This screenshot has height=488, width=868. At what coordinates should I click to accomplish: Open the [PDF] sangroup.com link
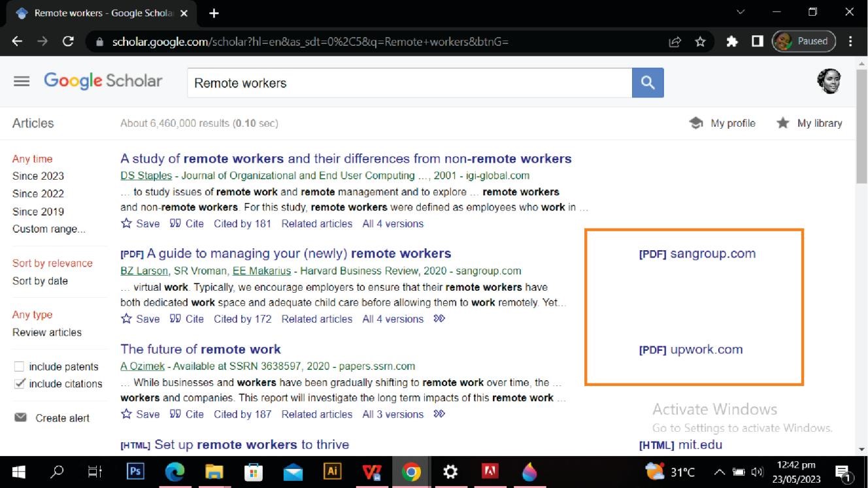coord(697,253)
